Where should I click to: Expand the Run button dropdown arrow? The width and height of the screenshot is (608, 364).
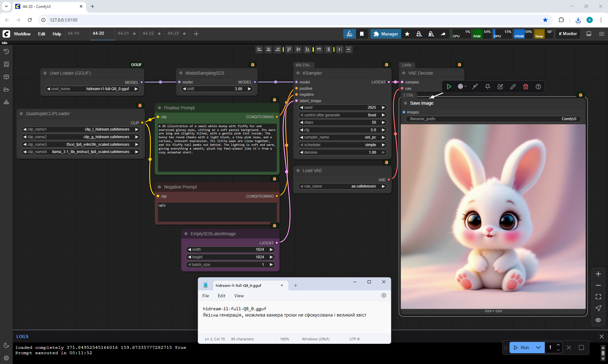click(x=538, y=348)
